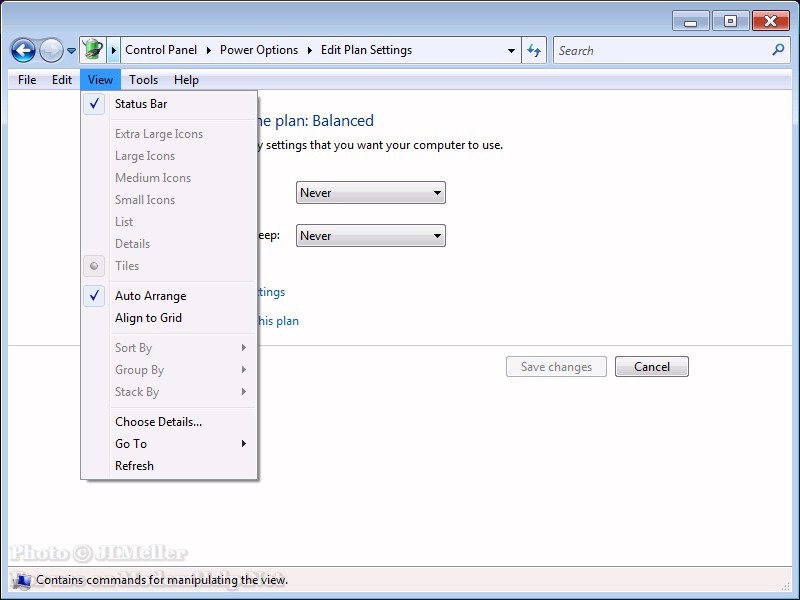Viewport: 800px width, 600px height.
Task: Click Choose Details menu entry
Action: 158,422
